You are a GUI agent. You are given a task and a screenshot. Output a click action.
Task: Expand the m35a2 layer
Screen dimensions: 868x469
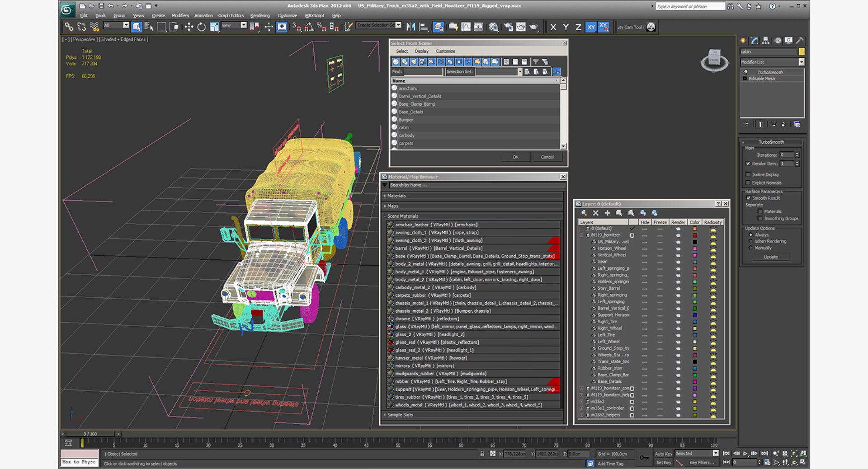[582, 402]
